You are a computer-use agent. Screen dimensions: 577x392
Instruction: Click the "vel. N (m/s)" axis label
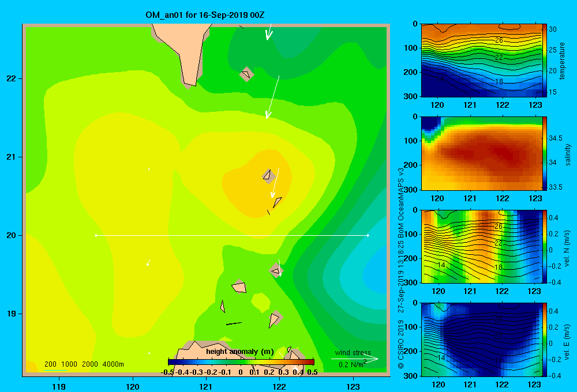point(567,248)
